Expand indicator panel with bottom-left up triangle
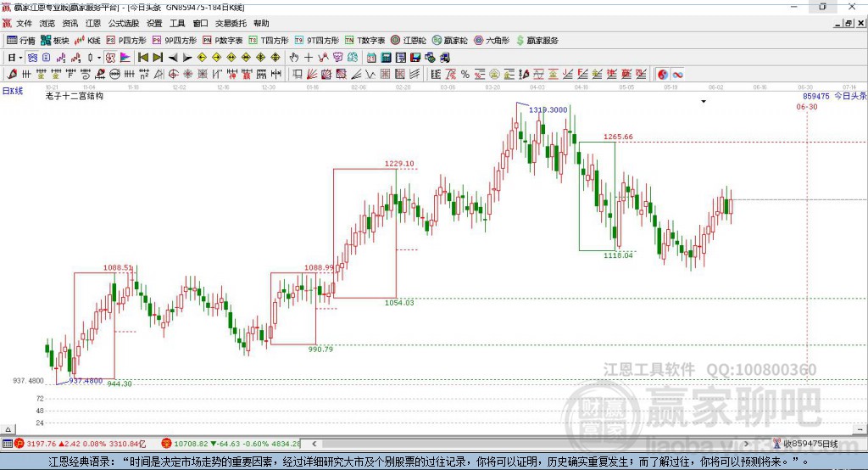Image resolution: width=868 pixels, height=470 pixels. [8, 429]
